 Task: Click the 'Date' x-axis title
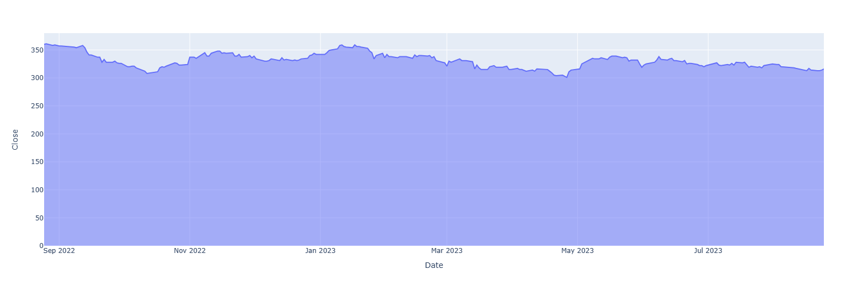[x=434, y=265]
